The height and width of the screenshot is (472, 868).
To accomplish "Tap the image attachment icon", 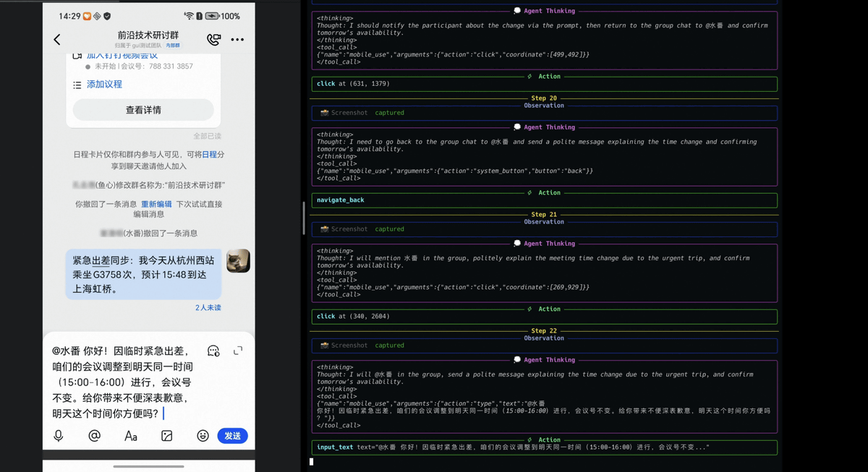I will click(x=166, y=436).
